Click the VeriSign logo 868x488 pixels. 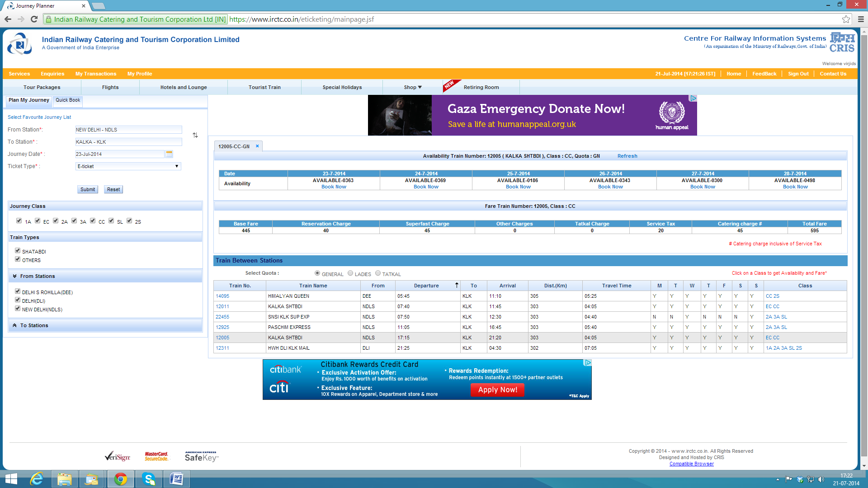[118, 457]
